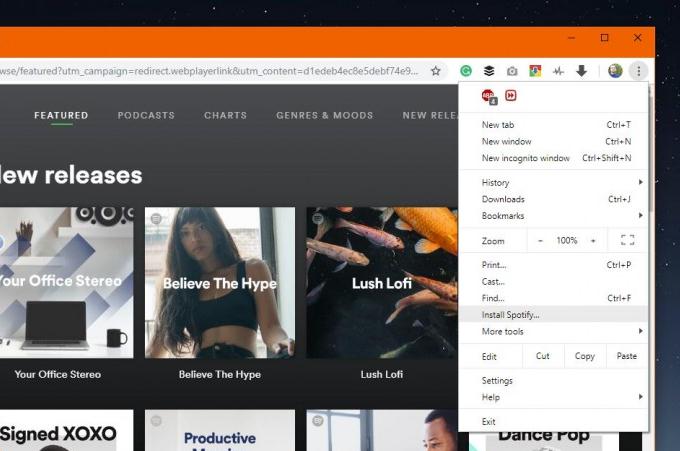
Task: Open the Your Office Stereo playlist cover
Action: click(66, 282)
